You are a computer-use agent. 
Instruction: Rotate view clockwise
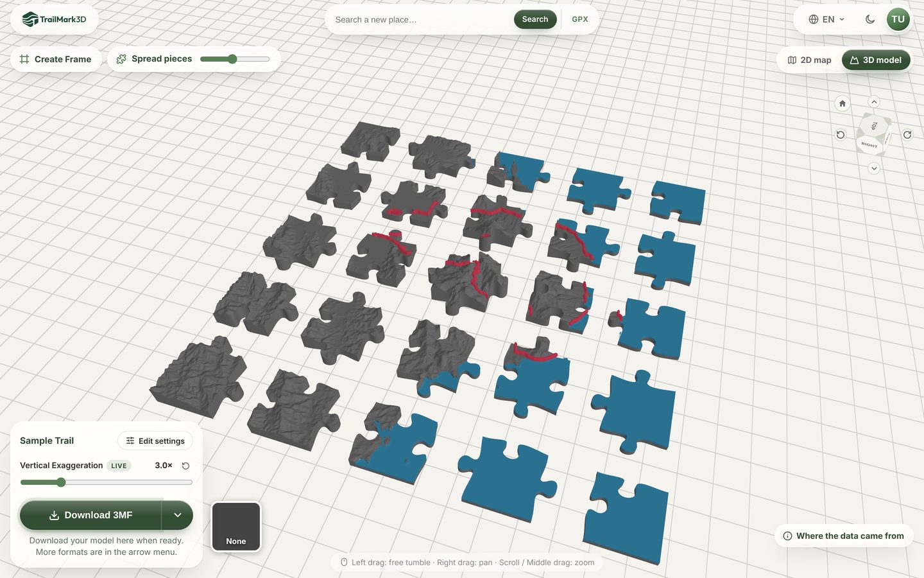[x=907, y=135]
